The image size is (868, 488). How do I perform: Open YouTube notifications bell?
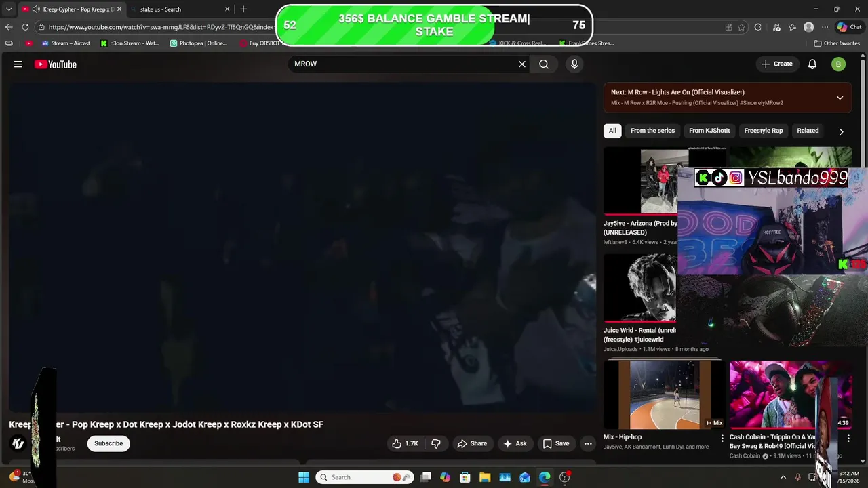[812, 64]
